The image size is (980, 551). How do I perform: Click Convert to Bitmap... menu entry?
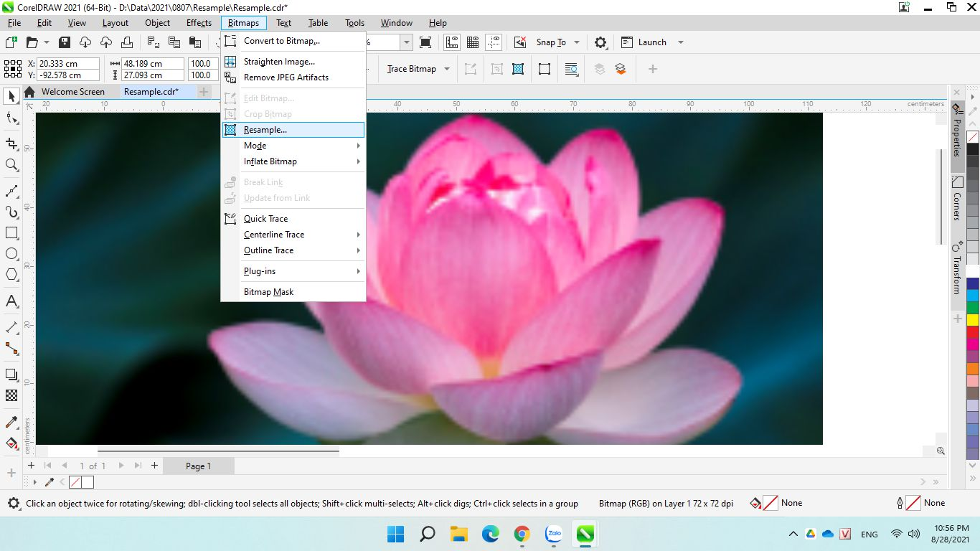(281, 41)
